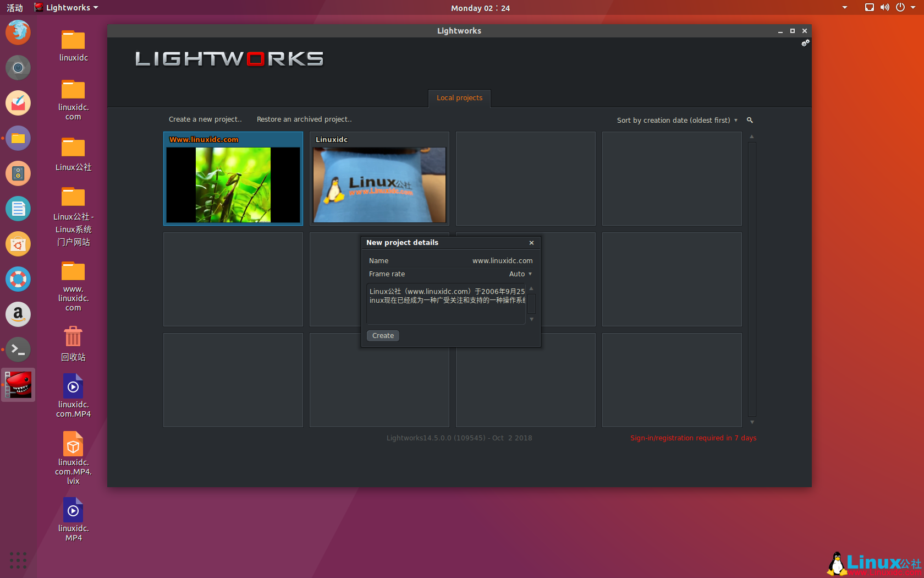Open the Www.linuxidc.com project thumbnail

pyautogui.click(x=233, y=184)
